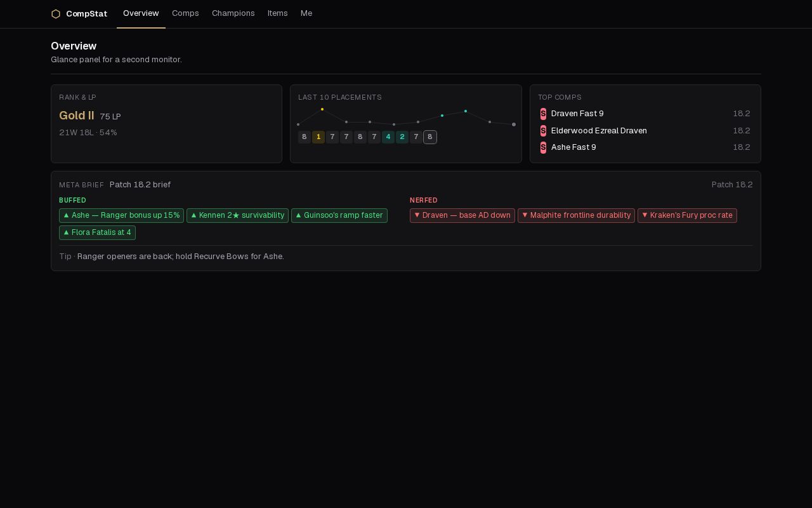Click the RANK & LP card heading

tap(77, 97)
